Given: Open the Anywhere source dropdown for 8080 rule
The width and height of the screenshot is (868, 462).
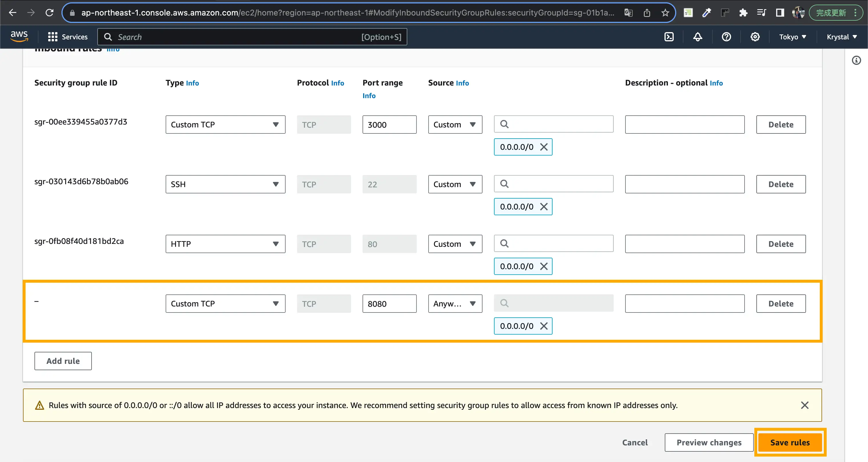Looking at the screenshot, I should pyautogui.click(x=455, y=304).
